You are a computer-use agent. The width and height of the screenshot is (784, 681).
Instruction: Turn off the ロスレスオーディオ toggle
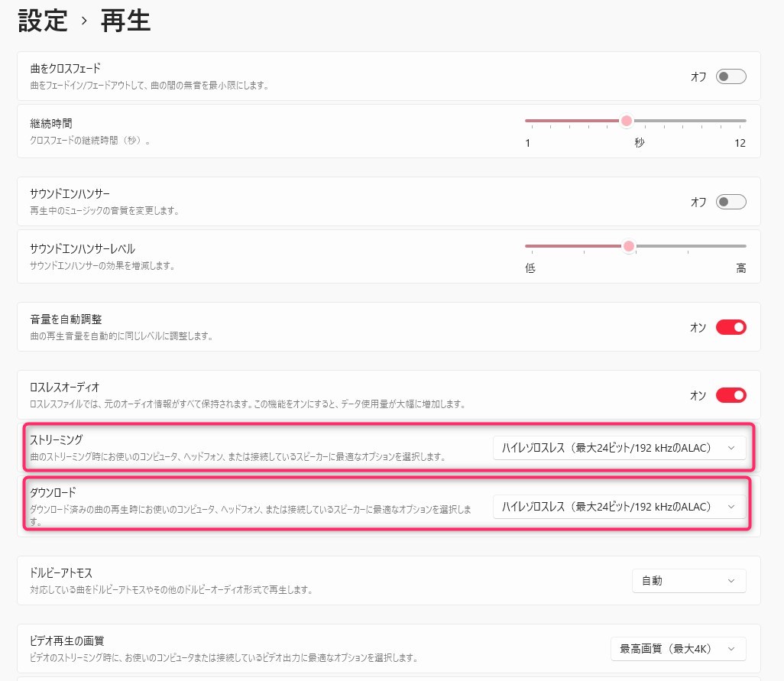tap(731, 395)
